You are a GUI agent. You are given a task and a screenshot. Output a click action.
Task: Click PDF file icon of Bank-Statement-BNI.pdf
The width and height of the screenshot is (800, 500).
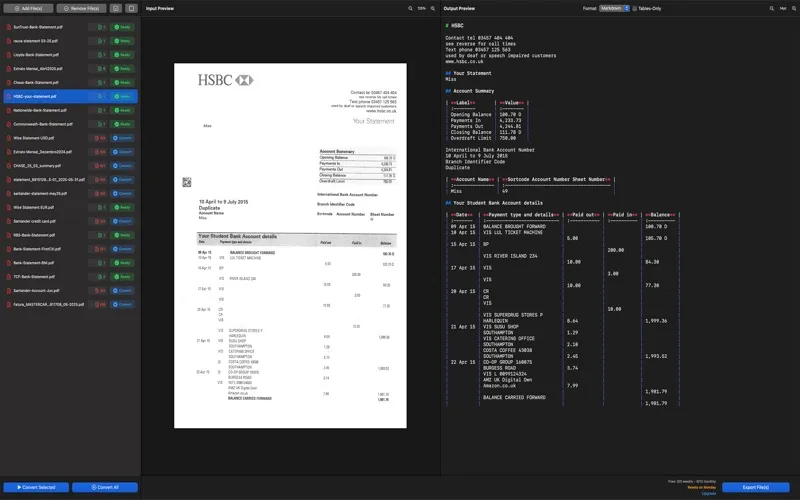click(9, 263)
